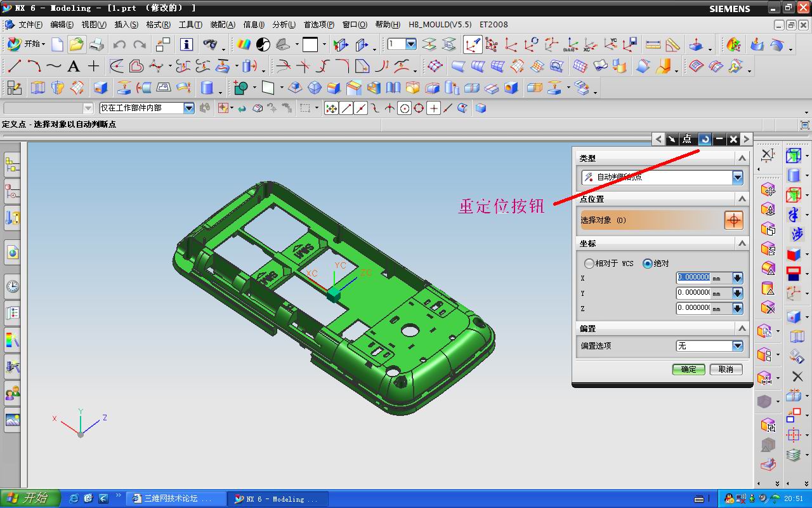This screenshot has width=812, height=508.
Task: Open the View menu
Action: tap(94, 25)
